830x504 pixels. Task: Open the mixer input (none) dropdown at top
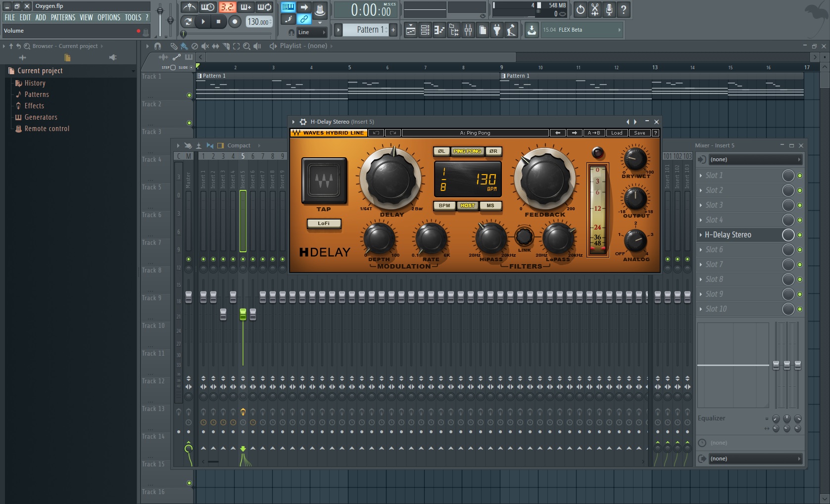[755, 159]
